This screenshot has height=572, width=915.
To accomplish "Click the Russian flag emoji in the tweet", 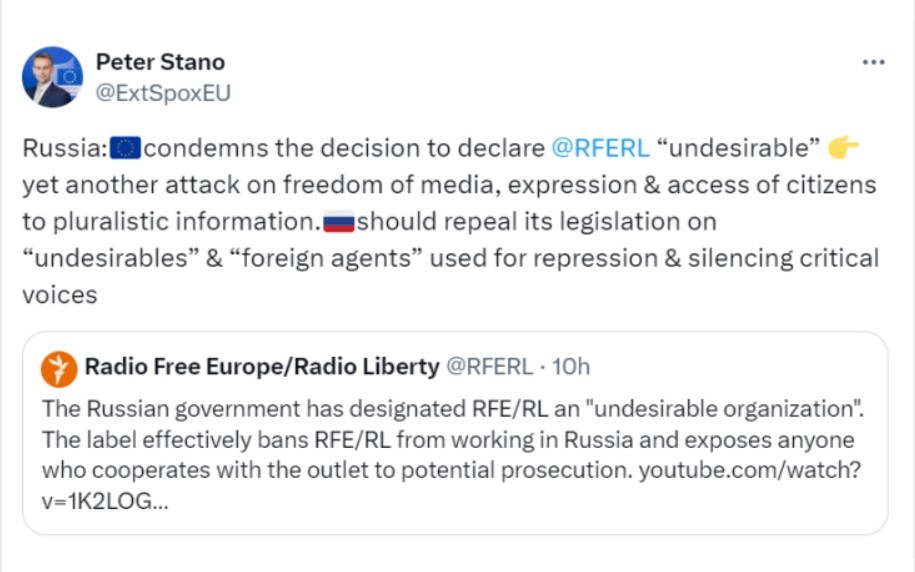I will click(339, 222).
